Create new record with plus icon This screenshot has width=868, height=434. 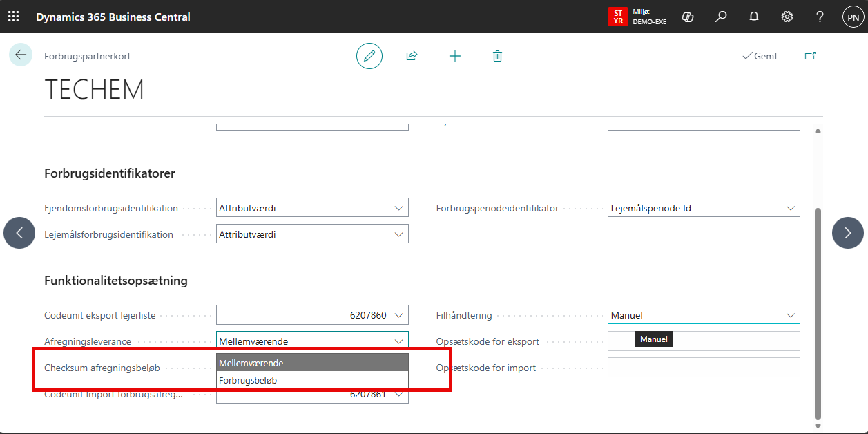pyautogui.click(x=454, y=56)
